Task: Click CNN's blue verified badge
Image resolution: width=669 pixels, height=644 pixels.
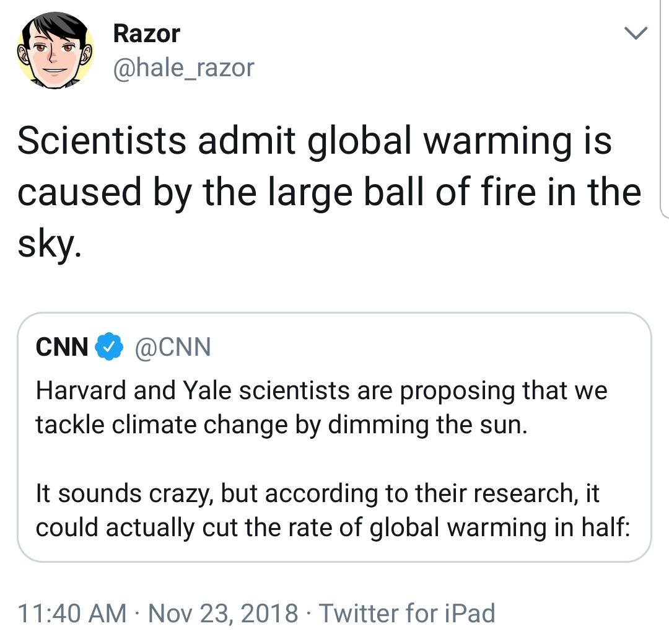Action: coord(109,346)
